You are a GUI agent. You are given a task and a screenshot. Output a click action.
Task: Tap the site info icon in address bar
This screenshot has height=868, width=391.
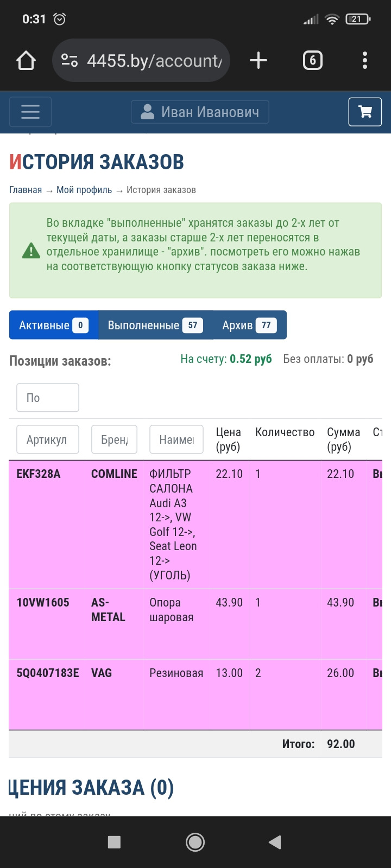pyautogui.click(x=70, y=60)
